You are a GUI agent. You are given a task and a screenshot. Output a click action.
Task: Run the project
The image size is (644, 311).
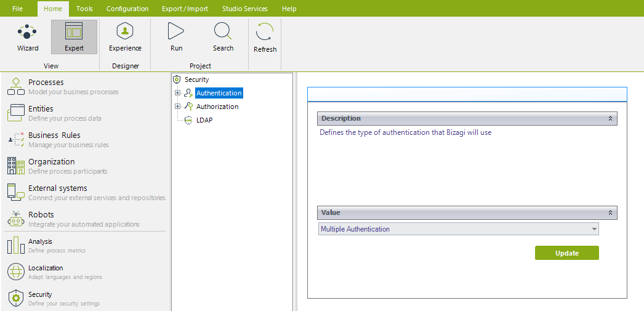(176, 37)
